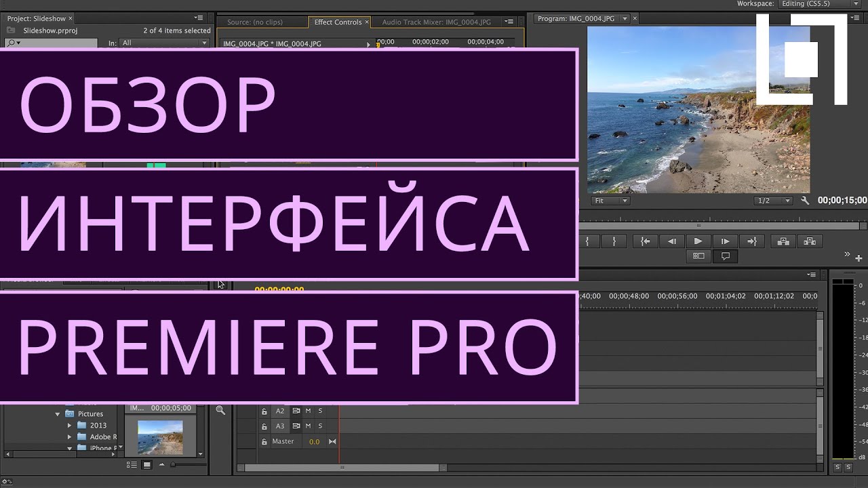The image size is (868, 488).
Task: Open Effect Controls panel menu icon
Action: click(509, 21)
